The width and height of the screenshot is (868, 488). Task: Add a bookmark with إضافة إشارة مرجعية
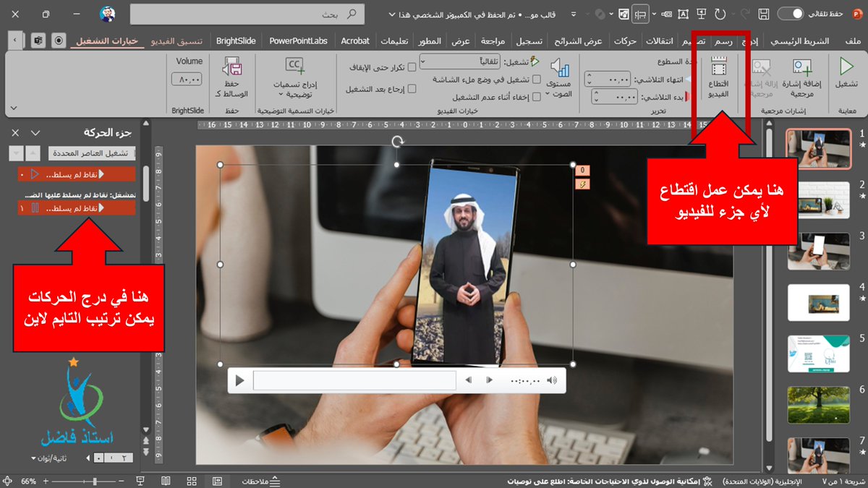(x=804, y=77)
